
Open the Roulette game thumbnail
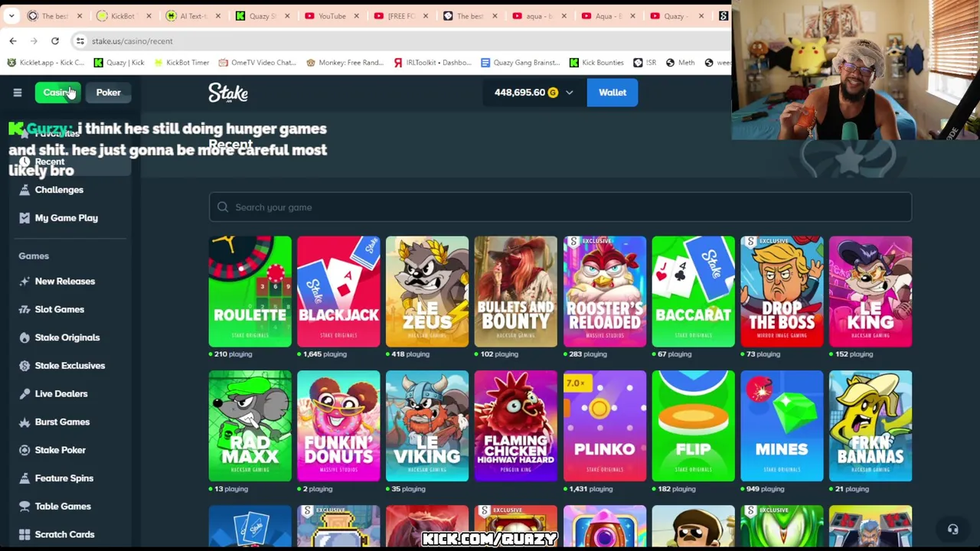(250, 292)
